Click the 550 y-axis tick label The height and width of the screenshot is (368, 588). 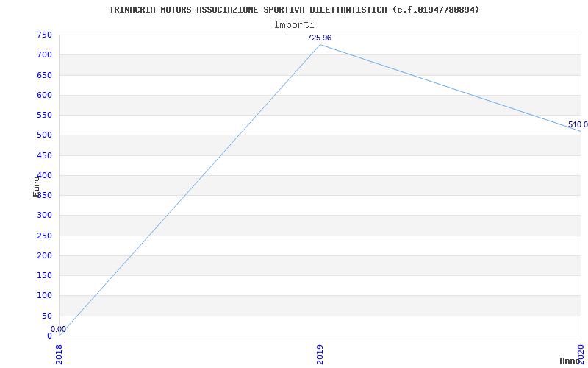[x=44, y=116]
